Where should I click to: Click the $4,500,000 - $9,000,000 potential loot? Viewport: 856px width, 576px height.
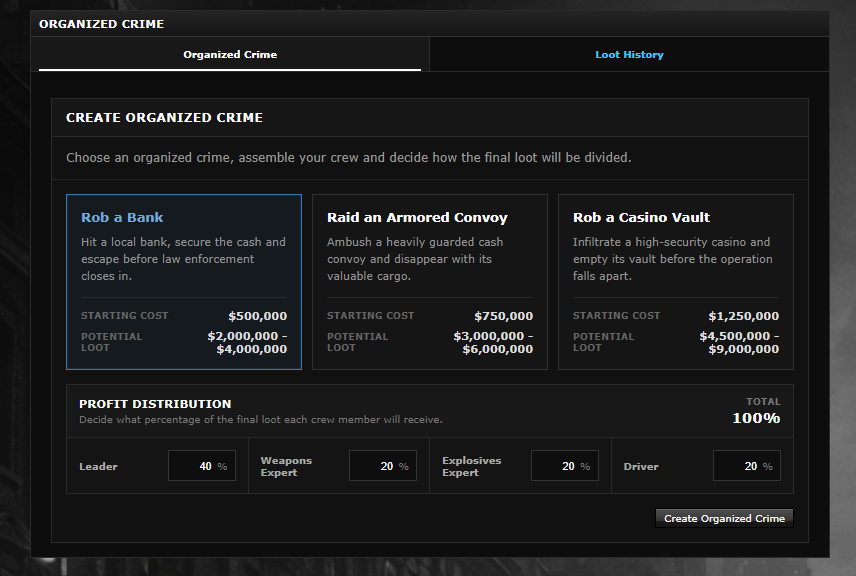tap(739, 342)
